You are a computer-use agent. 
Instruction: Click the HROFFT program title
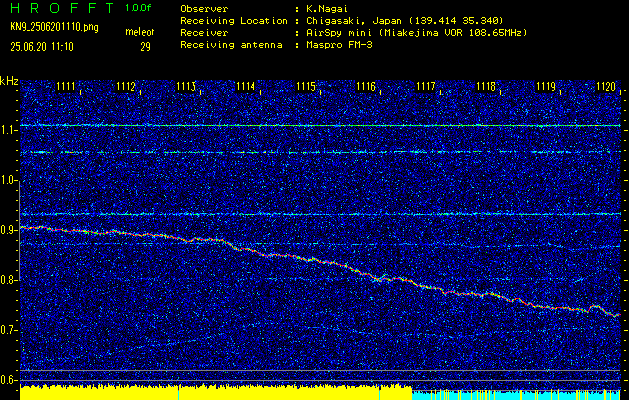[x=62, y=8]
